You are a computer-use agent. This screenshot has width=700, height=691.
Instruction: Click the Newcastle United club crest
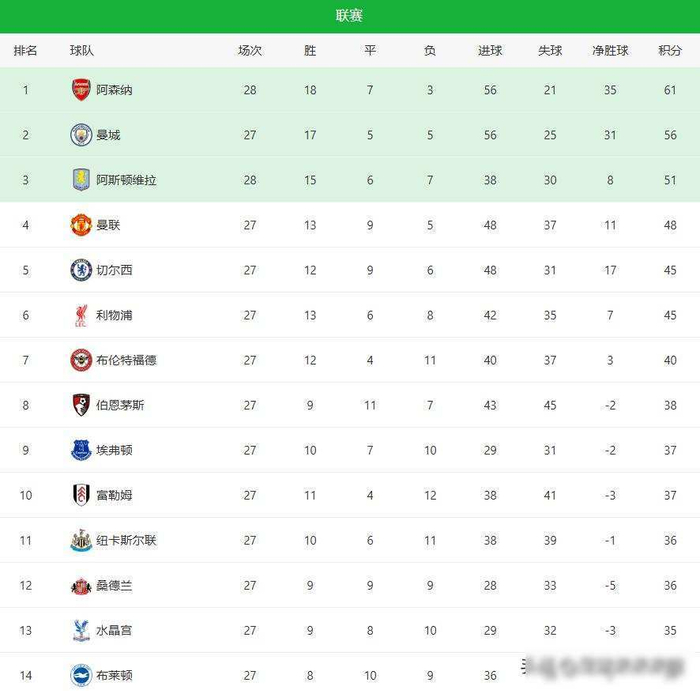81,540
